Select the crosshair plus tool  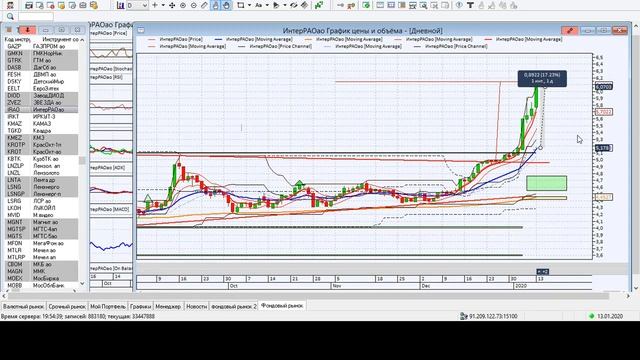pos(155,5)
